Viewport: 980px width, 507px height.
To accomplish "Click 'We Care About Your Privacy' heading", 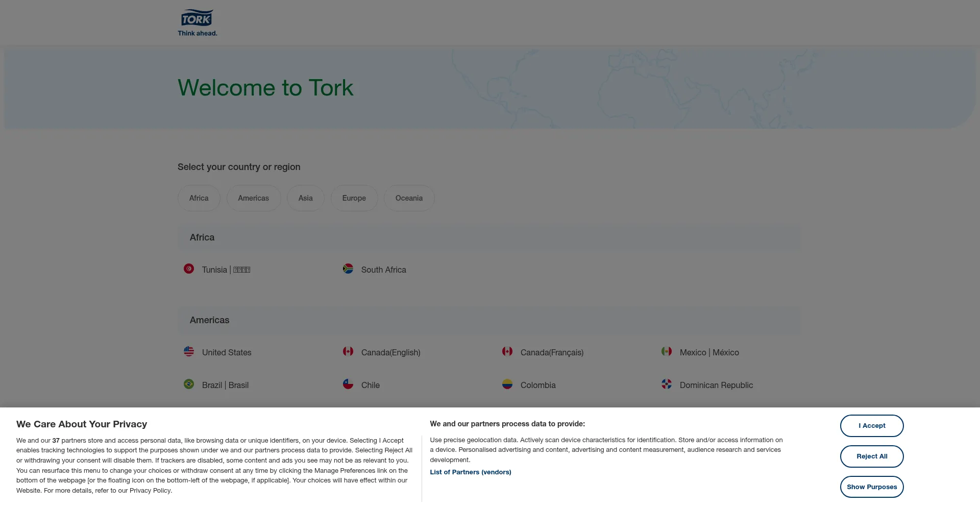I will click(x=82, y=424).
